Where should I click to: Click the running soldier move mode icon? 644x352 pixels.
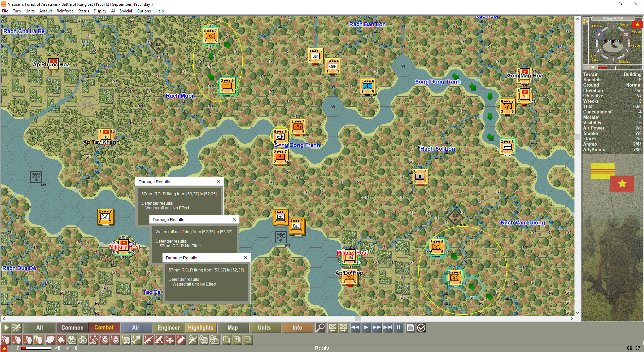[16, 328]
